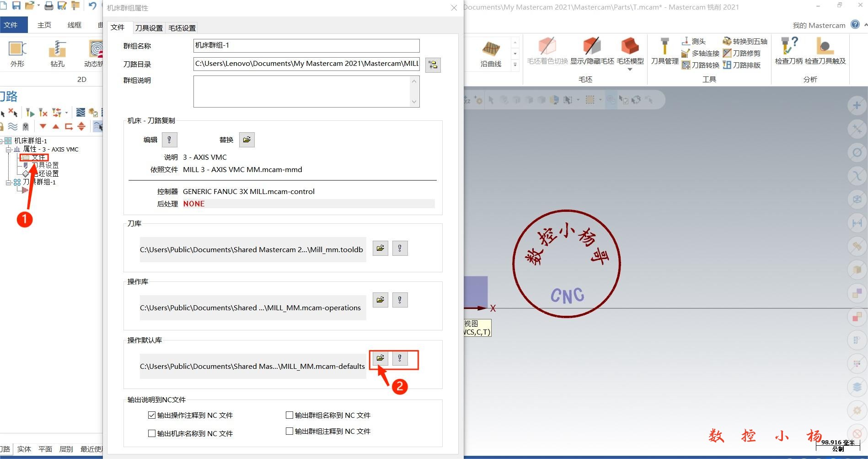Screen dimensions: 868x459
Task: Toggle 输出机床名称到 NC 文件 checkbox
Action: tap(152, 433)
